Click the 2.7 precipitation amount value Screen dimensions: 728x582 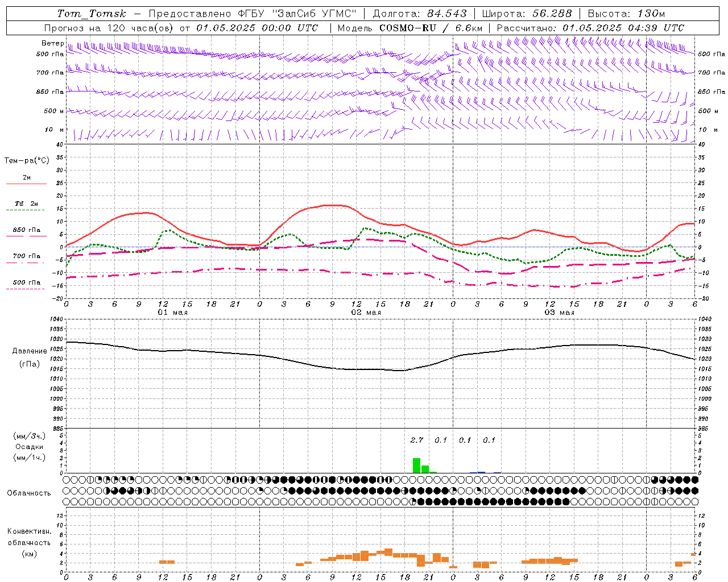tap(417, 440)
